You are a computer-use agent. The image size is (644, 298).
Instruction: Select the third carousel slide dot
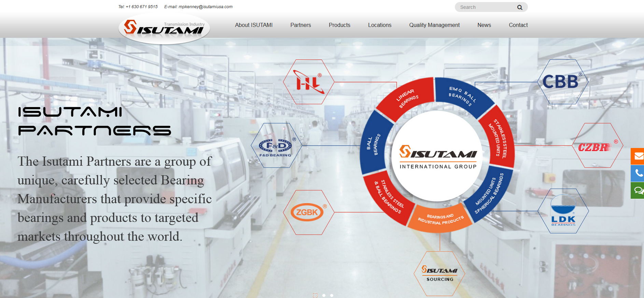click(332, 295)
